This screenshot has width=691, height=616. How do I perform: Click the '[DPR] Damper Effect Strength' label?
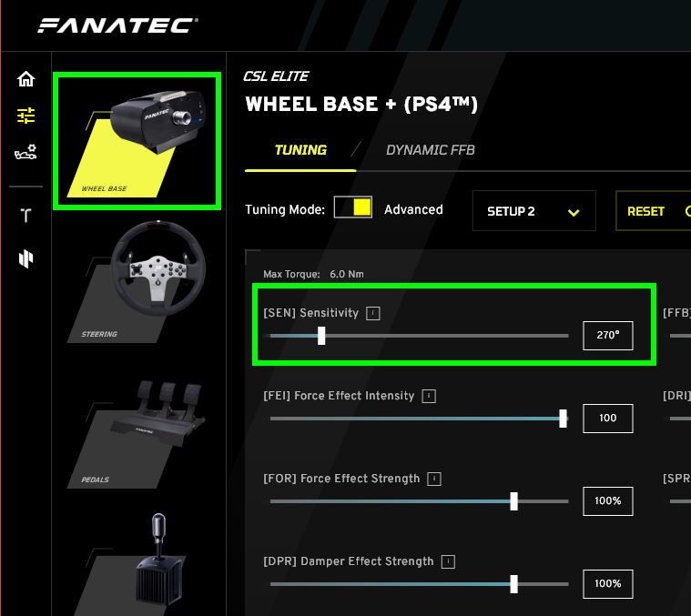(348, 561)
